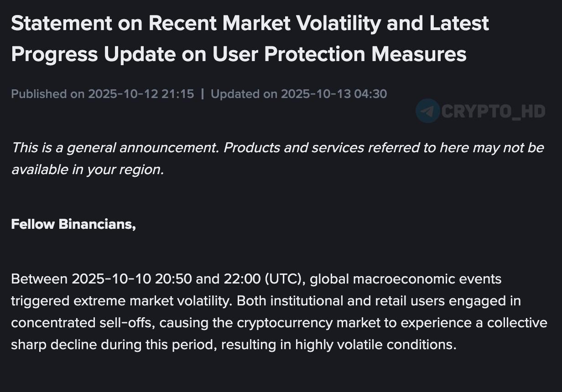Click the bold "Fellow Binancians," greeting
This screenshot has width=562, height=392.
[73, 224]
